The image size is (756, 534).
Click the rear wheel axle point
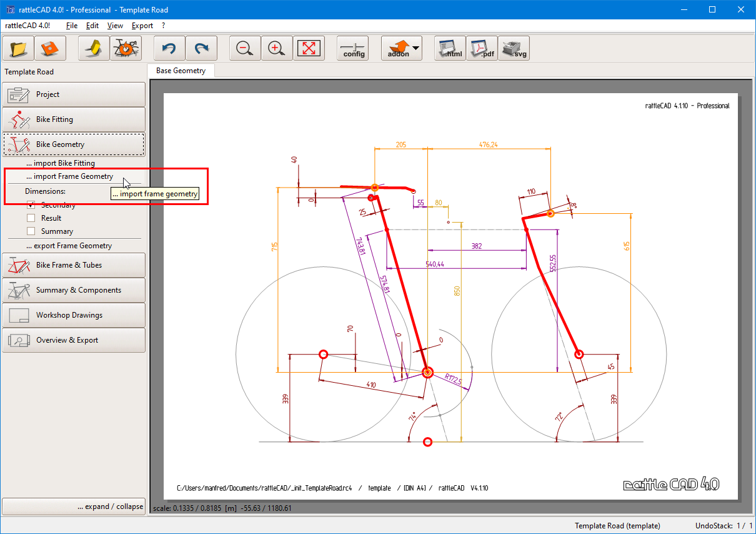tap(323, 355)
